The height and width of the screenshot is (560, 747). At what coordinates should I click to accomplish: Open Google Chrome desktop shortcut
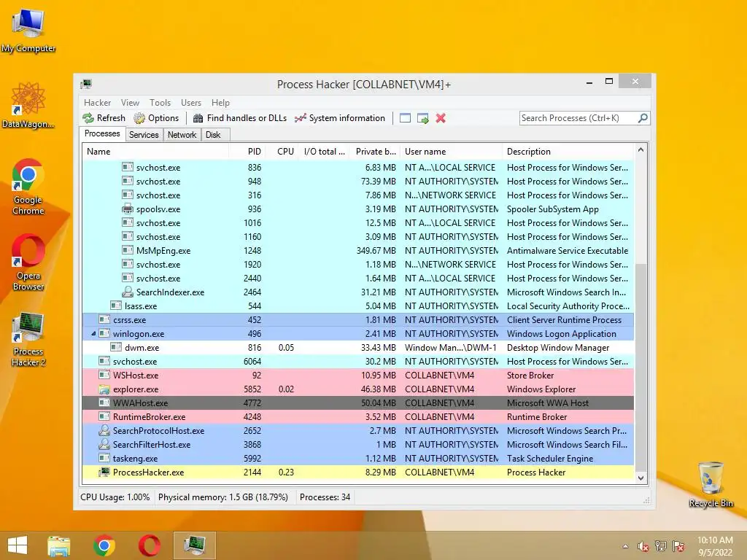tap(28, 187)
